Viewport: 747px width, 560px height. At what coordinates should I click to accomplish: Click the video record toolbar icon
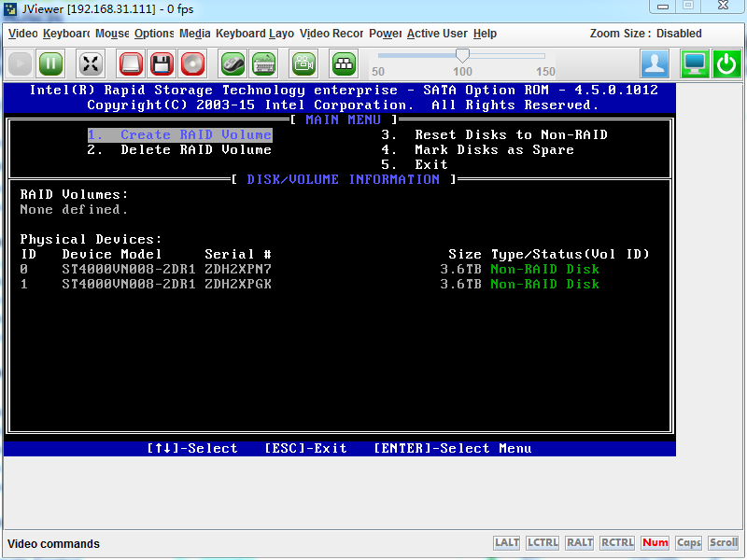303,63
